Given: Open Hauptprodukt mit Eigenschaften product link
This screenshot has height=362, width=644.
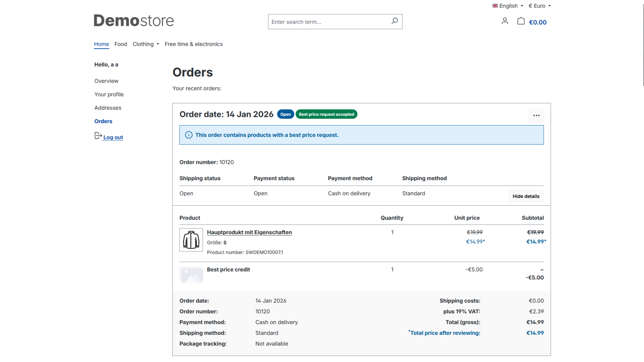Looking at the screenshot, I should [x=249, y=232].
